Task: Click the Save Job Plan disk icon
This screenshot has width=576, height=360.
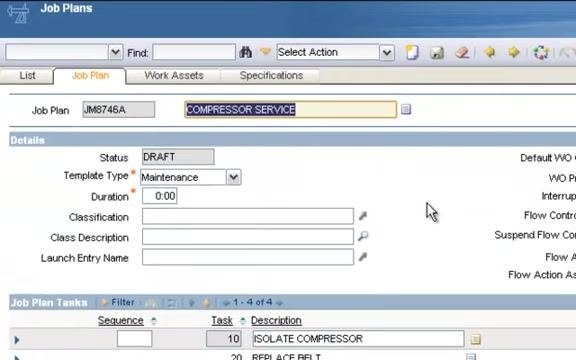Action: pyautogui.click(x=437, y=53)
